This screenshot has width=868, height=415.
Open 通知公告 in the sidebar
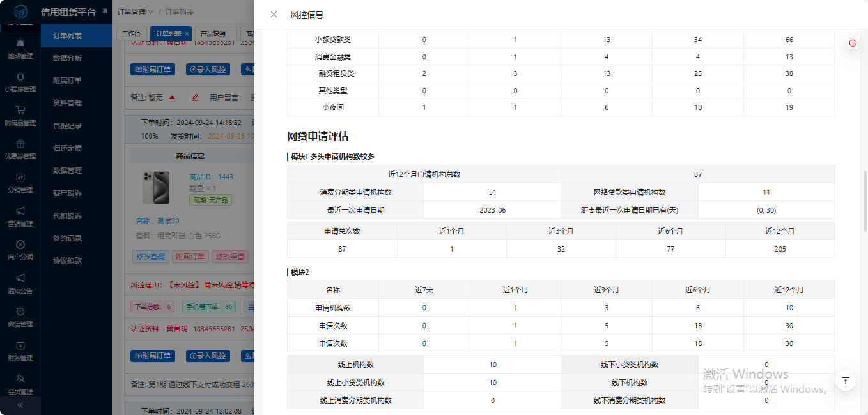coord(20,283)
